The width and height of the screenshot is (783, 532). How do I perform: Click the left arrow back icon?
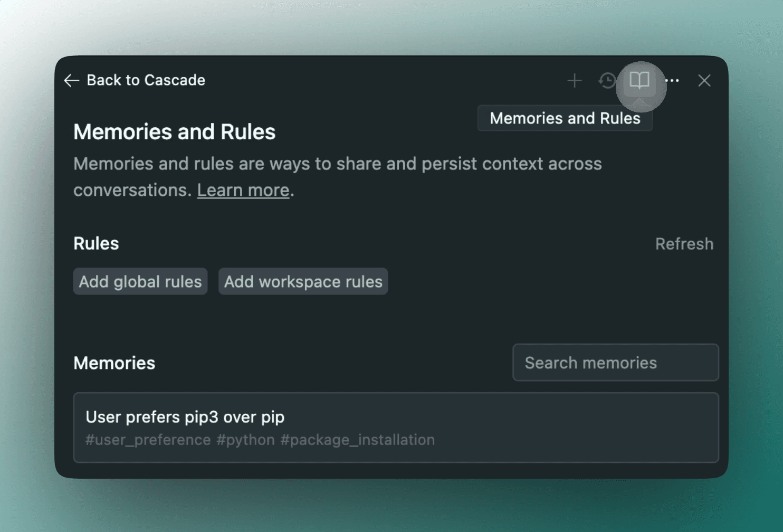pyautogui.click(x=71, y=80)
